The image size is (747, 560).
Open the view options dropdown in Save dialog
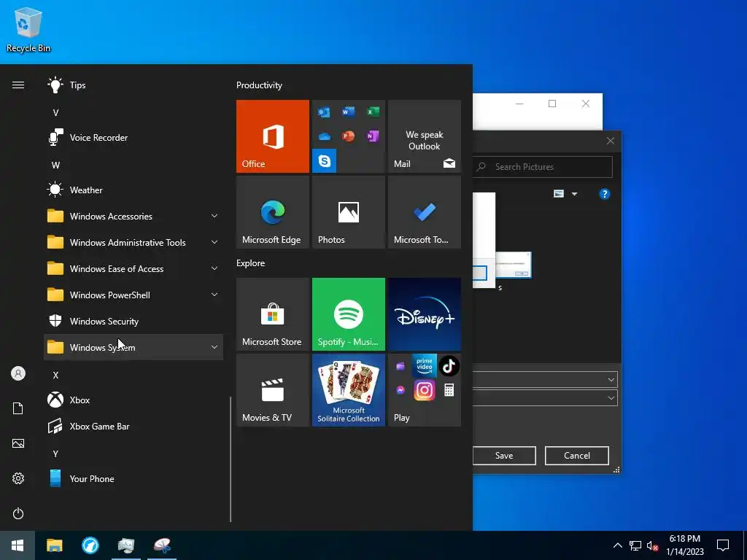[x=574, y=194]
